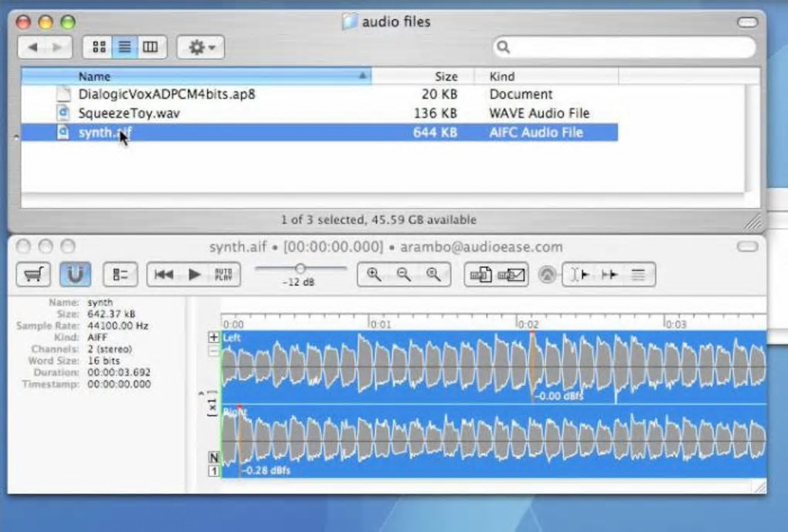Click the Duration value 00:00:03.692
788x532 pixels.
point(119,372)
